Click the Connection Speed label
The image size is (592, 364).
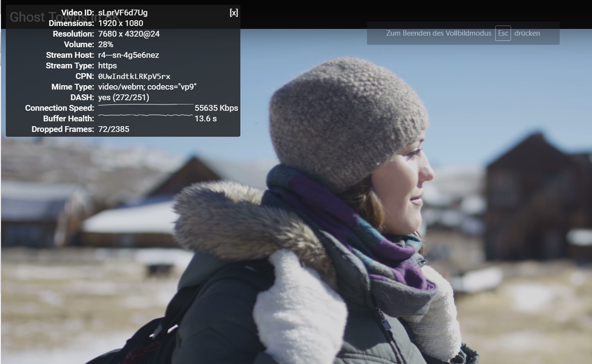point(60,108)
